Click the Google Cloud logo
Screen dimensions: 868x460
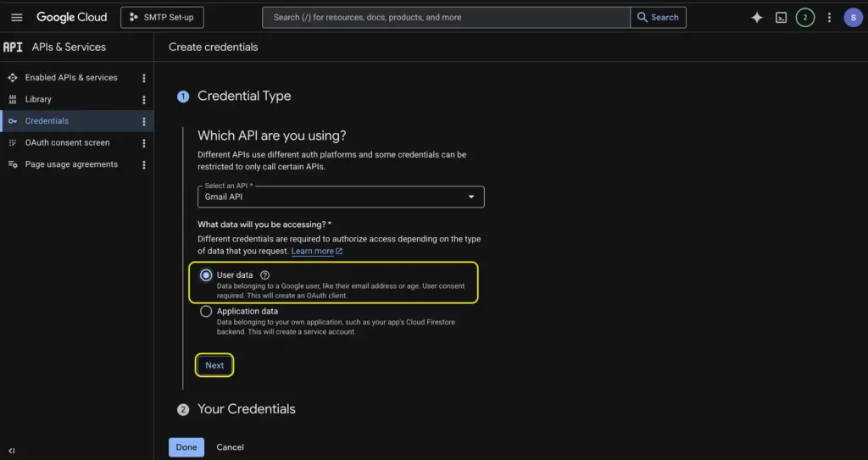[72, 17]
